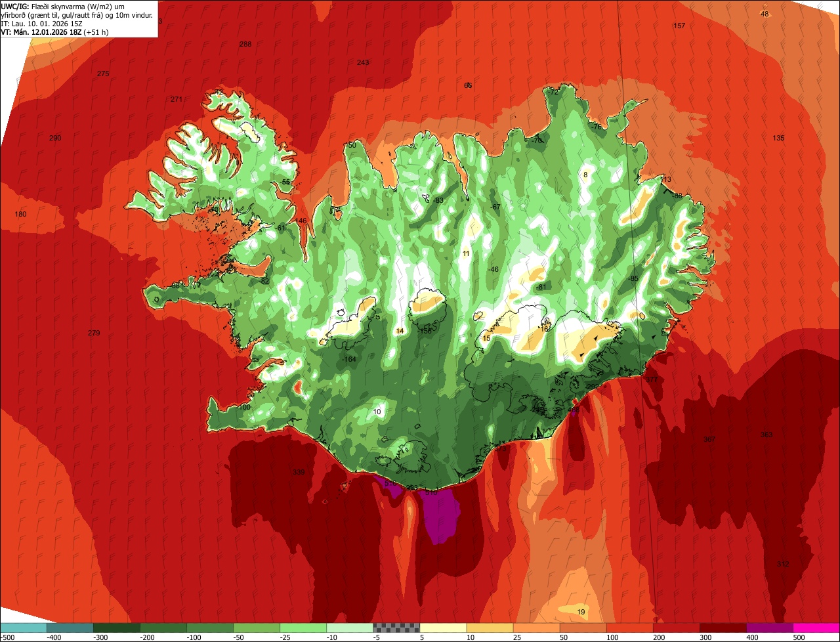Click the land value -81

541,287
